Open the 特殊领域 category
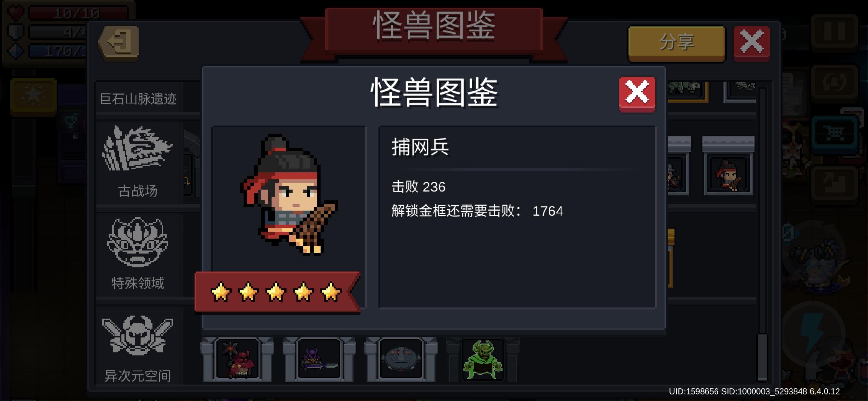Viewport: 868px width, 401px height. (x=139, y=254)
